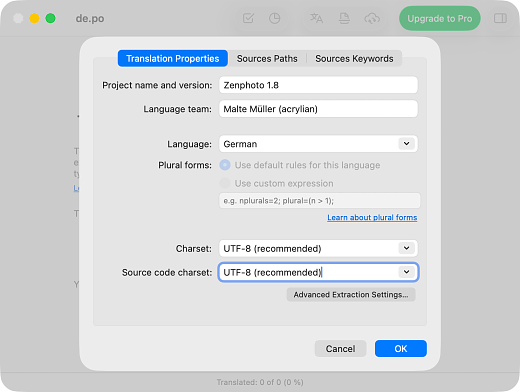Click the Source code charset label

click(167, 273)
